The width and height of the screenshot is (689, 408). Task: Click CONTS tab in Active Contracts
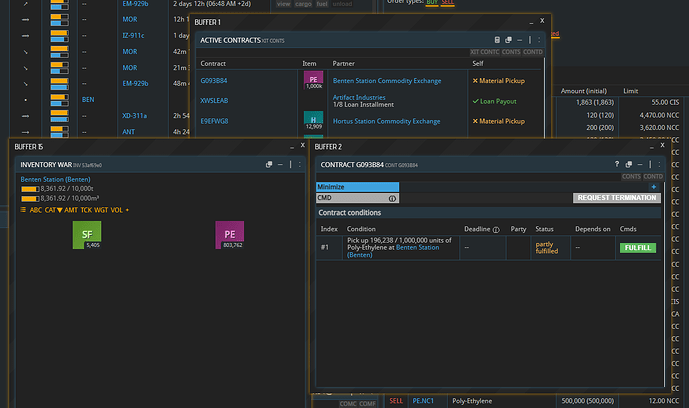pos(511,52)
